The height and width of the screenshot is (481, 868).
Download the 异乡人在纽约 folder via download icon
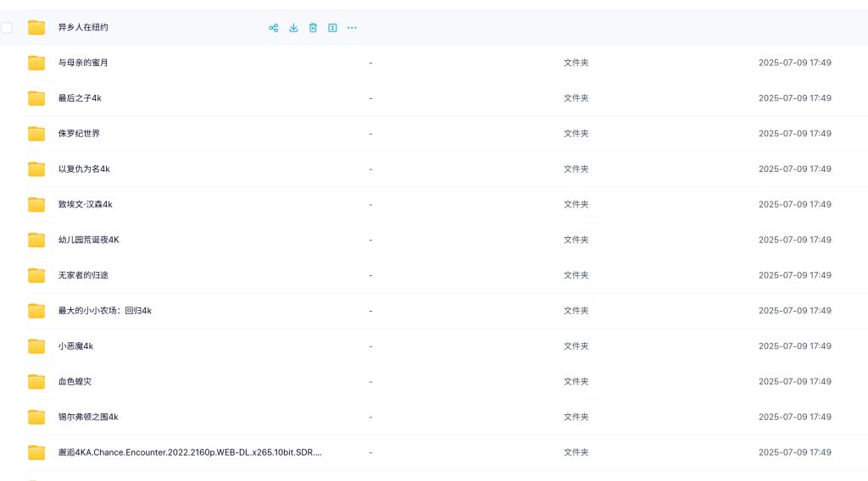[x=293, y=28]
